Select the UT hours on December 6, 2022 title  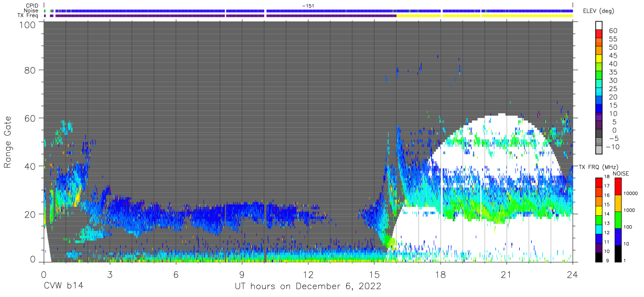[308, 287]
